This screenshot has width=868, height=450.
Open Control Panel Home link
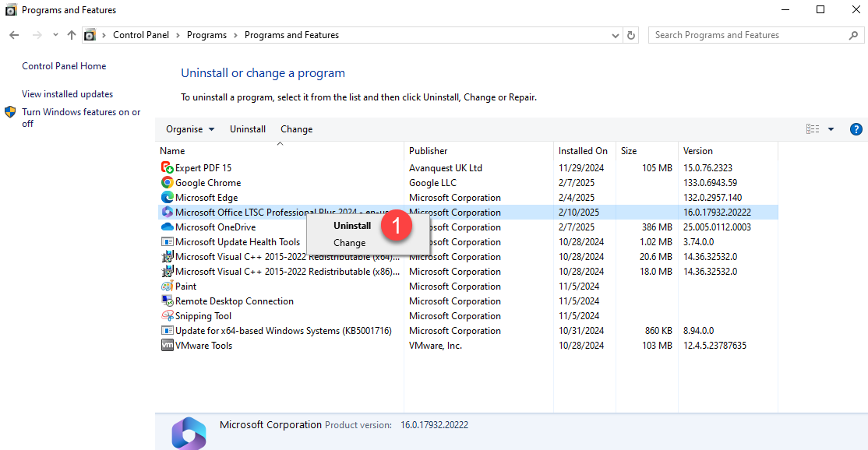(64, 65)
